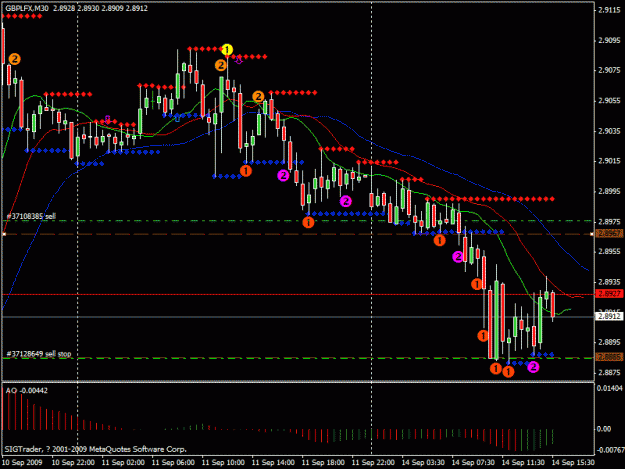Click the SIGTrader MetaQuotes copyright text
Screen dimensions: 625x469
[95, 449]
